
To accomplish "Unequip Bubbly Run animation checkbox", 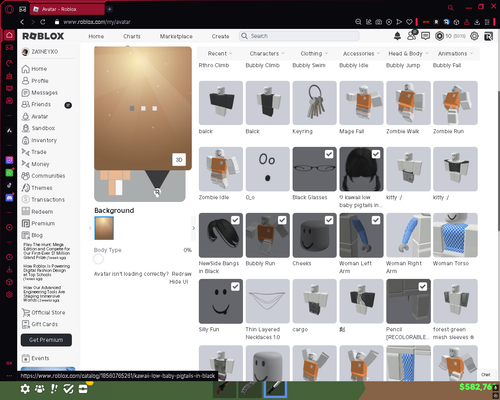I will [x=282, y=220].
